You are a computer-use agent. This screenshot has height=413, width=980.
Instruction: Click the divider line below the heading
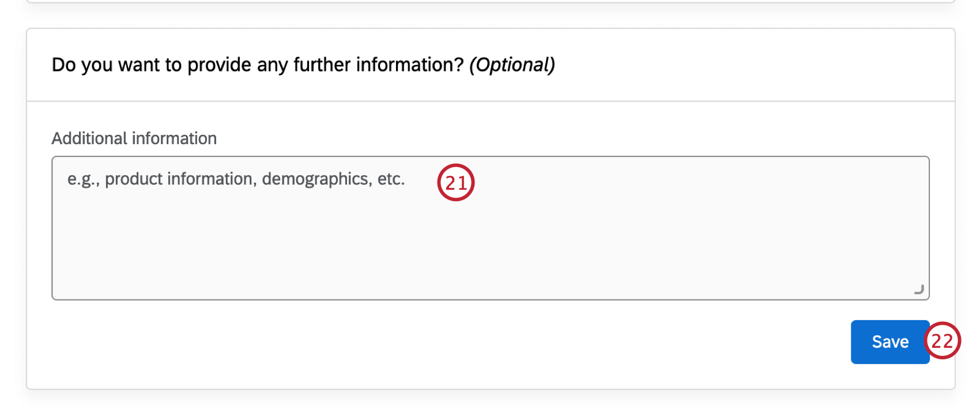click(490, 100)
